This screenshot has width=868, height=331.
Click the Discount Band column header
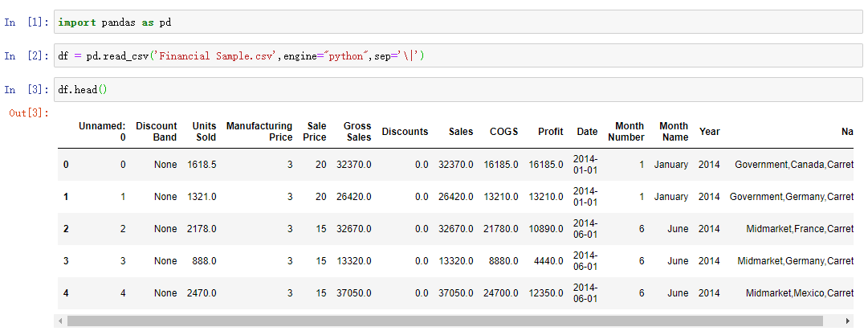click(157, 132)
